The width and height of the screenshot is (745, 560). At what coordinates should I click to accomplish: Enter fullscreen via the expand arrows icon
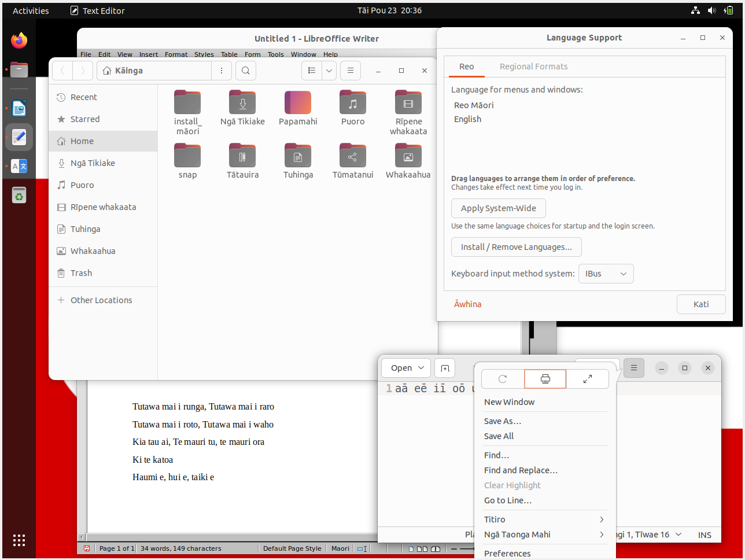coord(588,379)
